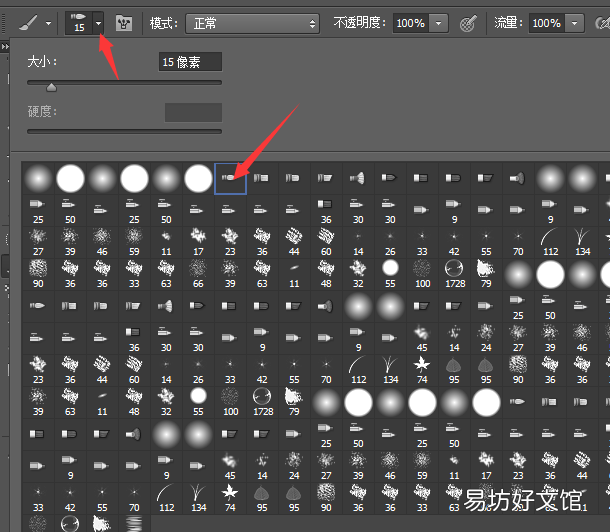Click the 不透明度 100% value field
The width and height of the screenshot is (610, 532).
click(410, 23)
